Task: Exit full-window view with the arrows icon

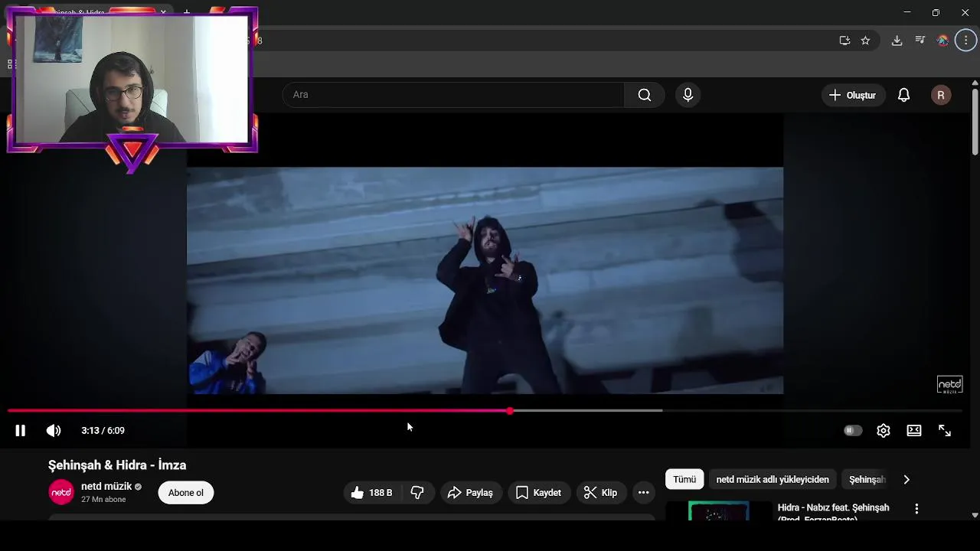Action: pyautogui.click(x=945, y=431)
